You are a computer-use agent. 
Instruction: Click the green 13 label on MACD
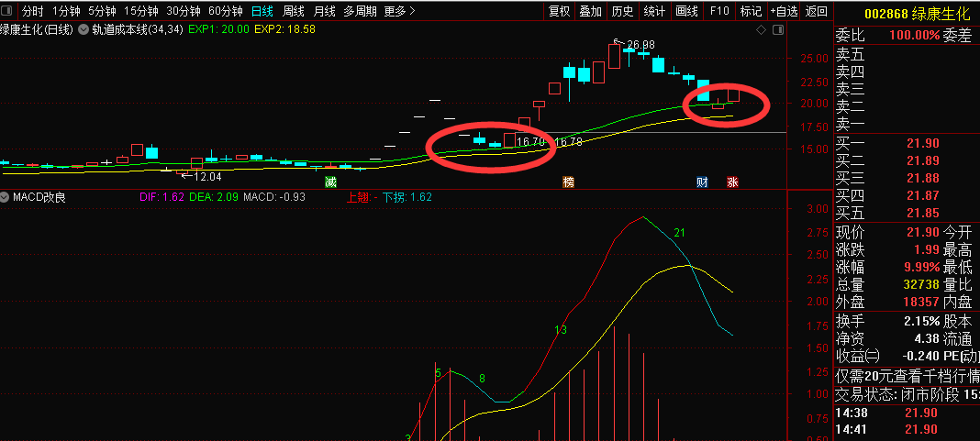[561, 330]
